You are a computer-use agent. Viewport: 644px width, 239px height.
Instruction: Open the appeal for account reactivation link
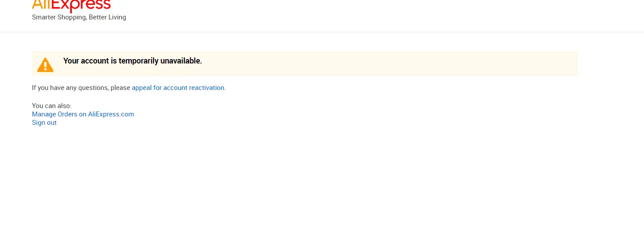pyautogui.click(x=178, y=88)
